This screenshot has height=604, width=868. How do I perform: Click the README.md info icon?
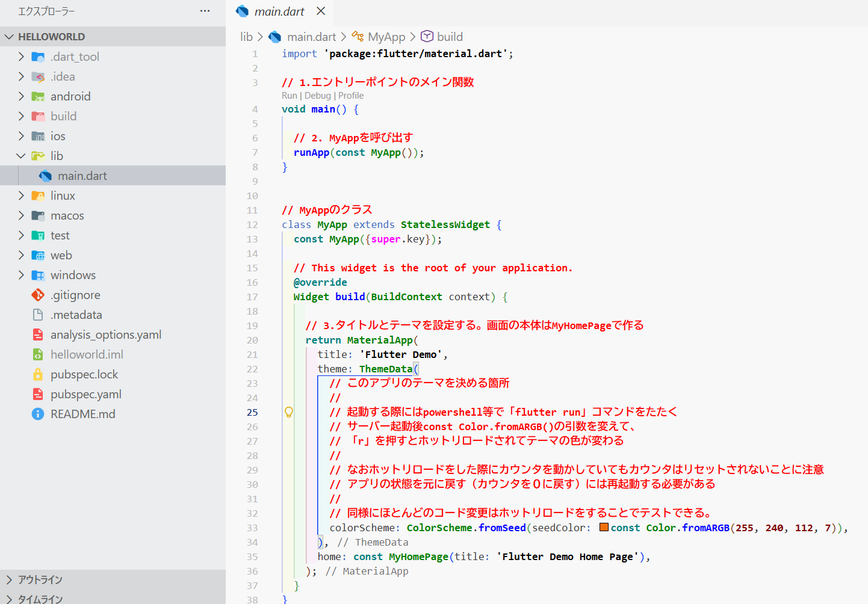click(x=38, y=414)
